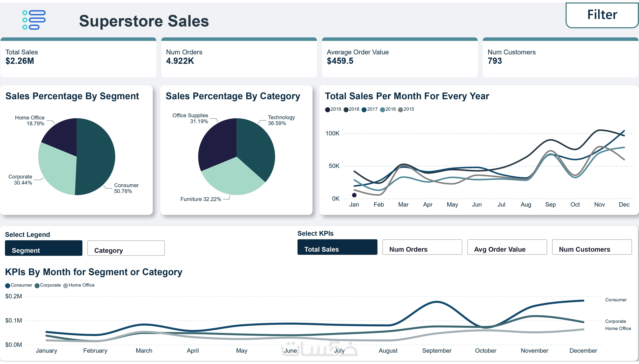The width and height of the screenshot is (639, 364).
Task: Choose the Avg Order Value KPI
Action: pos(507,247)
